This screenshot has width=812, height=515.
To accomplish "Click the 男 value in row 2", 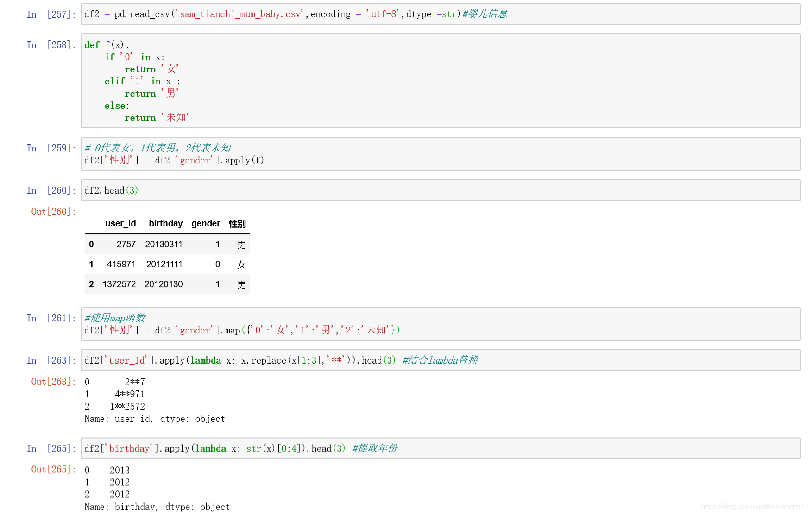I will pyautogui.click(x=241, y=284).
